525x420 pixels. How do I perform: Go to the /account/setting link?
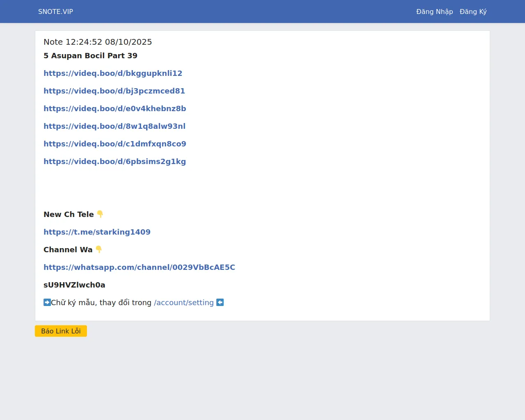pyautogui.click(x=184, y=303)
